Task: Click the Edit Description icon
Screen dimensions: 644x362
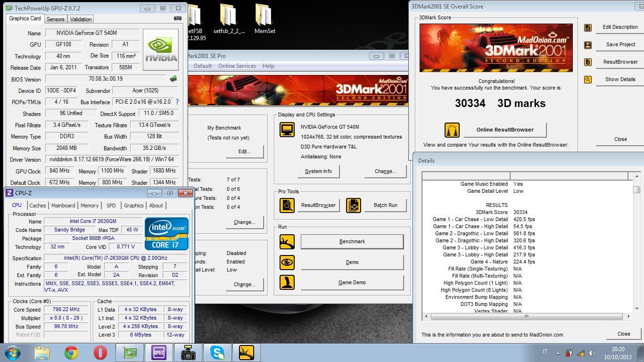Action: pyautogui.click(x=588, y=27)
